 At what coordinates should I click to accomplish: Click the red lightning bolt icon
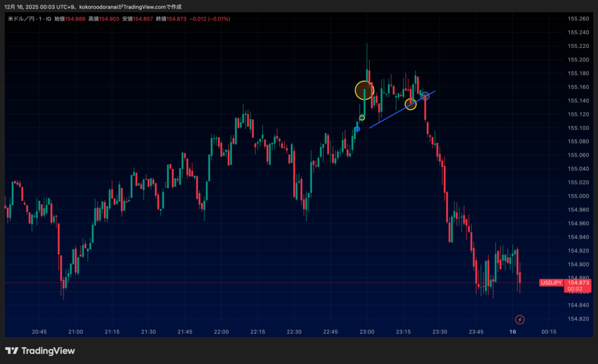[520, 319]
